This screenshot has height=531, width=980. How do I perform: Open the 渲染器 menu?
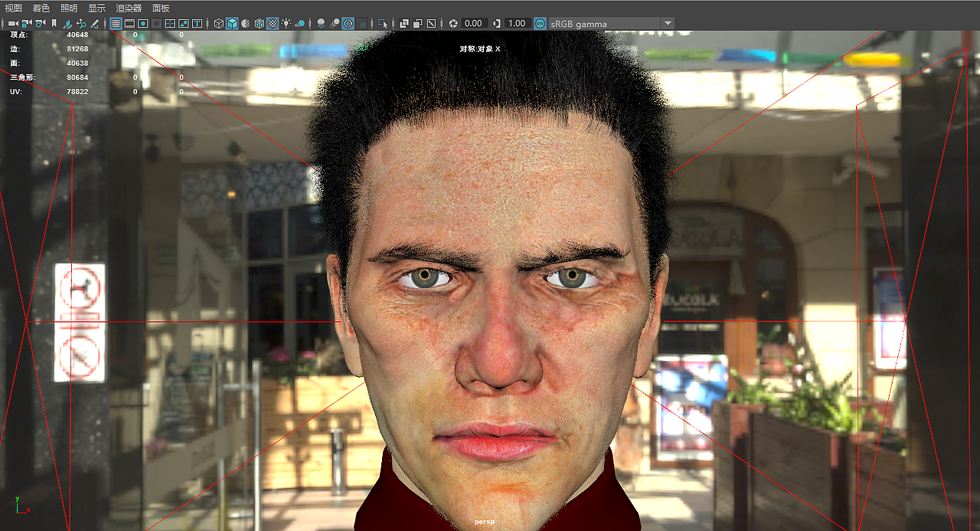129,8
